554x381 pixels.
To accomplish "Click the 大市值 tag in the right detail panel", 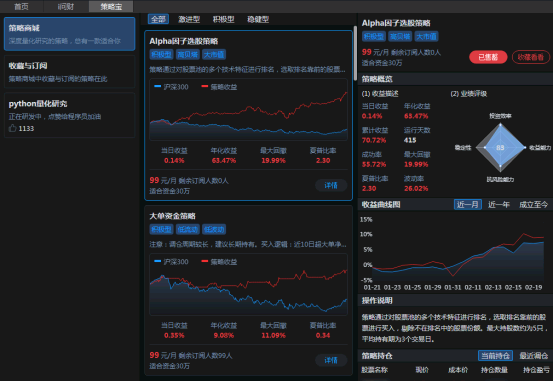I will pyautogui.click(x=426, y=36).
